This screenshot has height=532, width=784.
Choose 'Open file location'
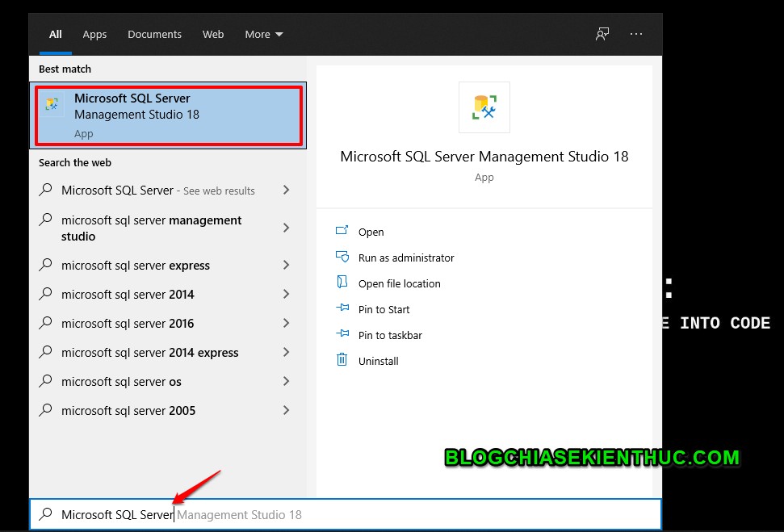(400, 283)
